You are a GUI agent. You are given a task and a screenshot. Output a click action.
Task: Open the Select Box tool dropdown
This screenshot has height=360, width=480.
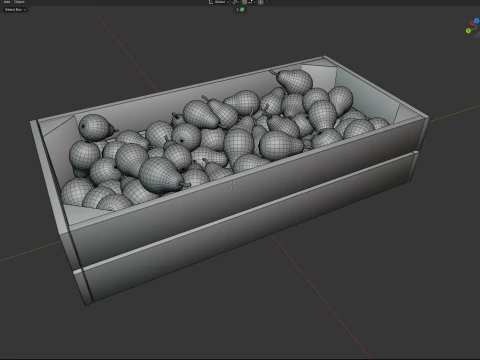pos(15,10)
